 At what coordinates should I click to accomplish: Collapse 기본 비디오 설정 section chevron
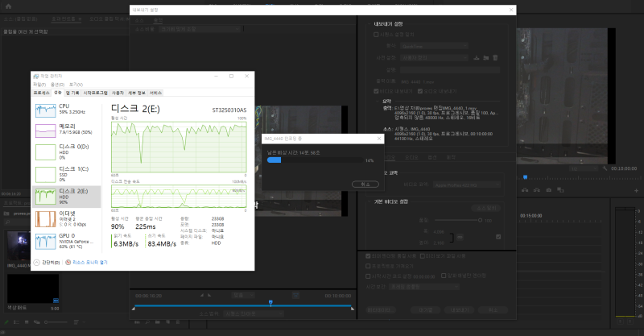(x=369, y=201)
